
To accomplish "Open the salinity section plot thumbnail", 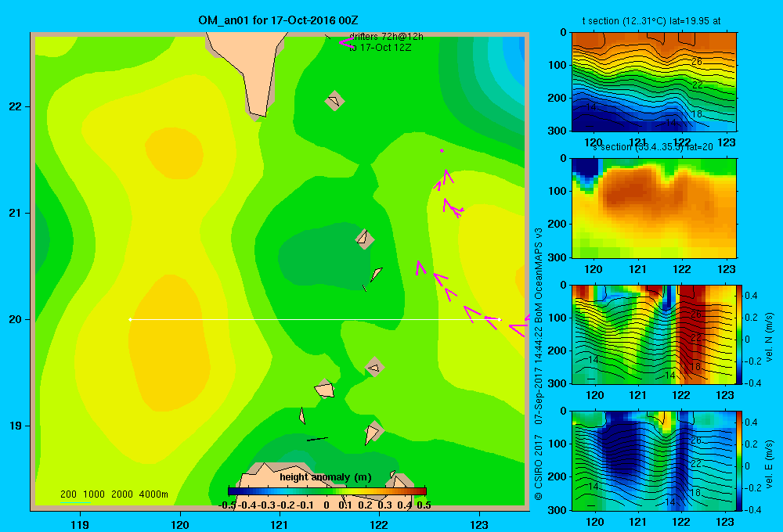I will [x=654, y=208].
